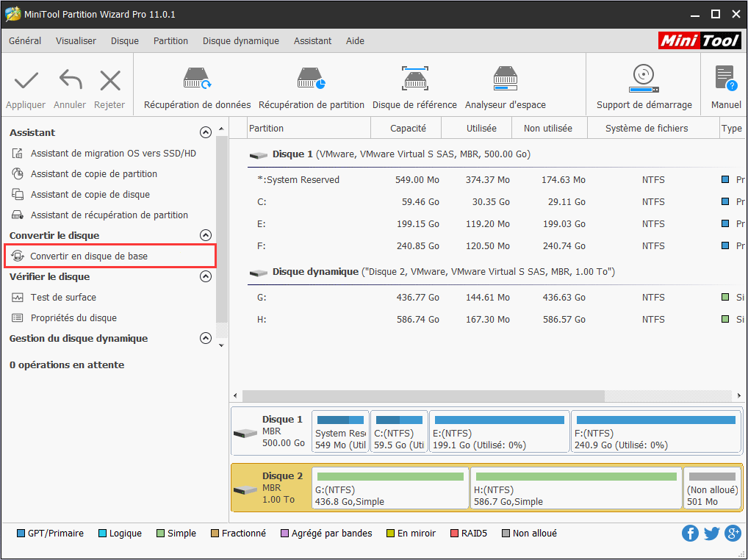Click Convertir en disque de base
This screenshot has height=560, width=748.
pos(89,256)
